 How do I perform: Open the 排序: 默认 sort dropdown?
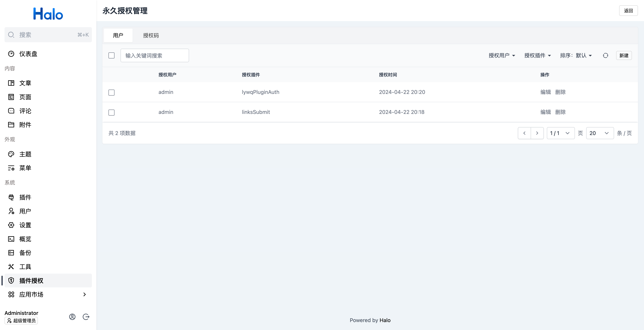576,56
